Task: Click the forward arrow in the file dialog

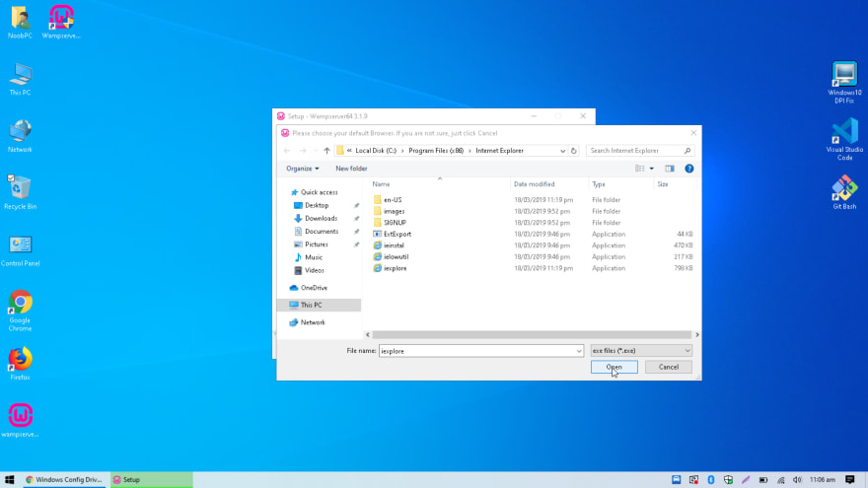Action: coord(302,151)
